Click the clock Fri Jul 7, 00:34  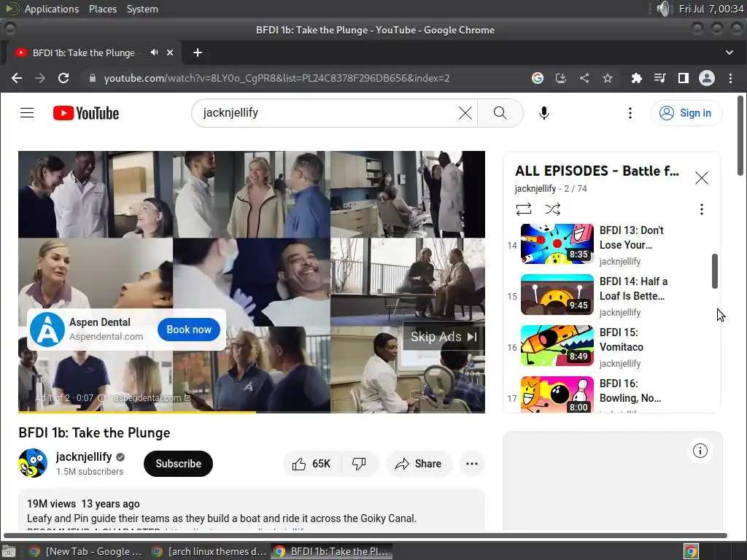711,9
